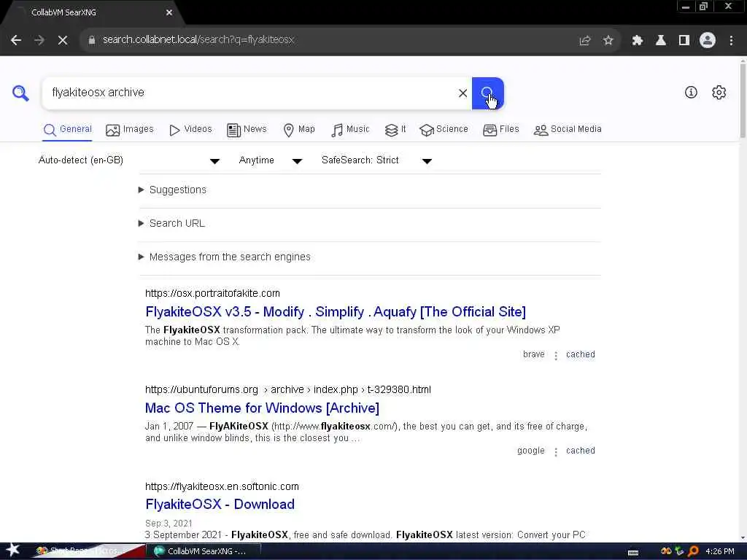This screenshot has height=560, width=747.
Task: Clear the search query with the X icon
Action: (462, 93)
